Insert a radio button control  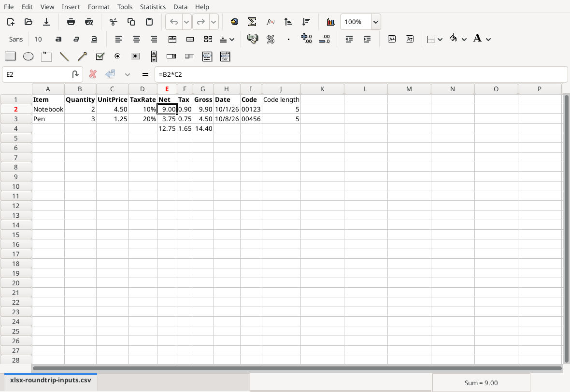(117, 56)
